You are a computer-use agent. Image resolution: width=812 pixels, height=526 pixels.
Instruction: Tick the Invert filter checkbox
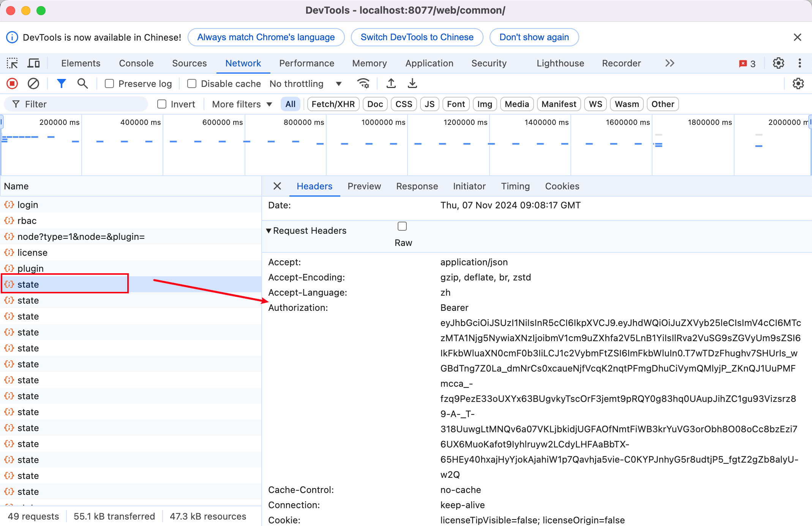click(162, 104)
